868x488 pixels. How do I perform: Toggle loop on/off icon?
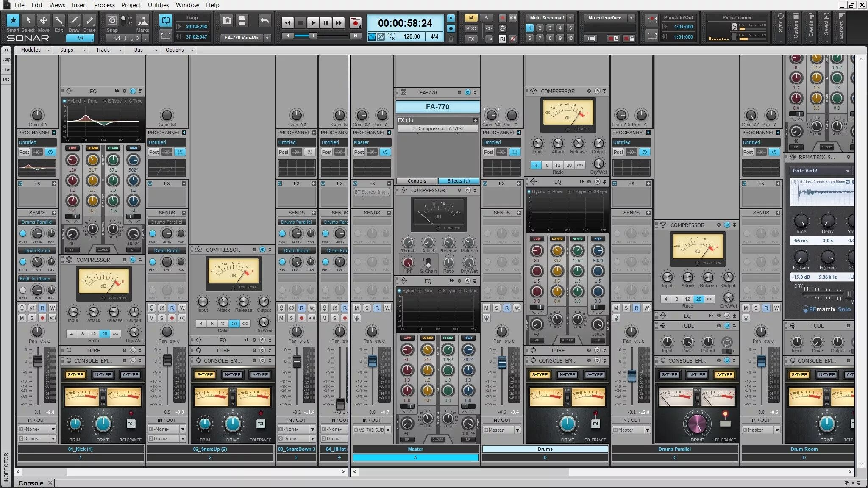(166, 20)
